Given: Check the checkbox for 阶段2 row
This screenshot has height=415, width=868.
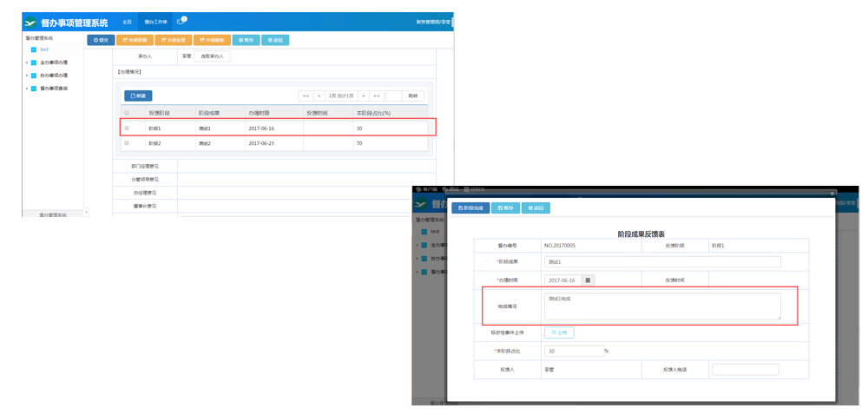Looking at the screenshot, I should 127,143.
